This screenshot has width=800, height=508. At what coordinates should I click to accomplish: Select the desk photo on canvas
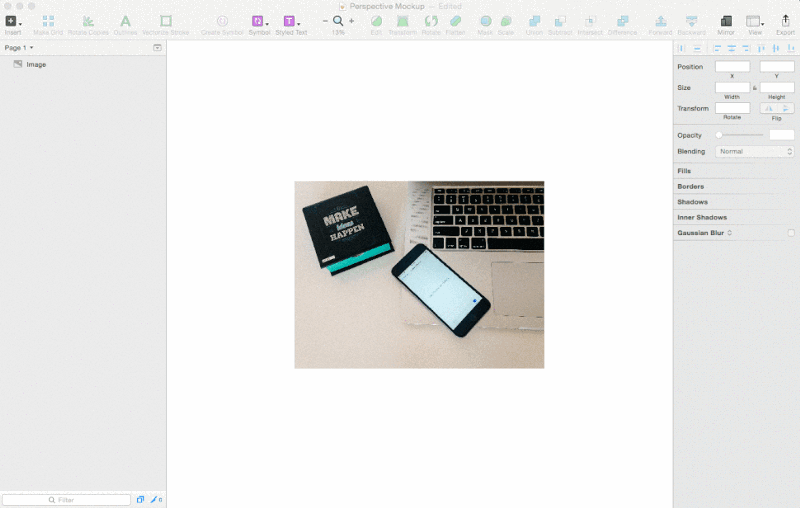419,274
